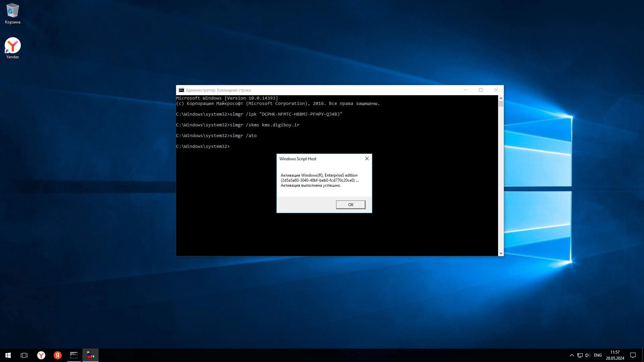Open Task View from the taskbar
The image size is (644, 362).
click(x=24, y=355)
